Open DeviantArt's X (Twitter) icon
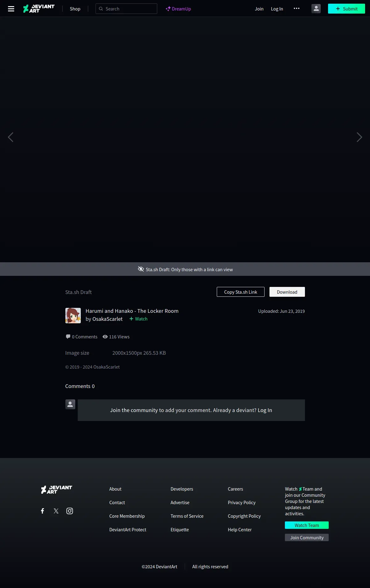The height and width of the screenshot is (588, 370). coord(56,511)
